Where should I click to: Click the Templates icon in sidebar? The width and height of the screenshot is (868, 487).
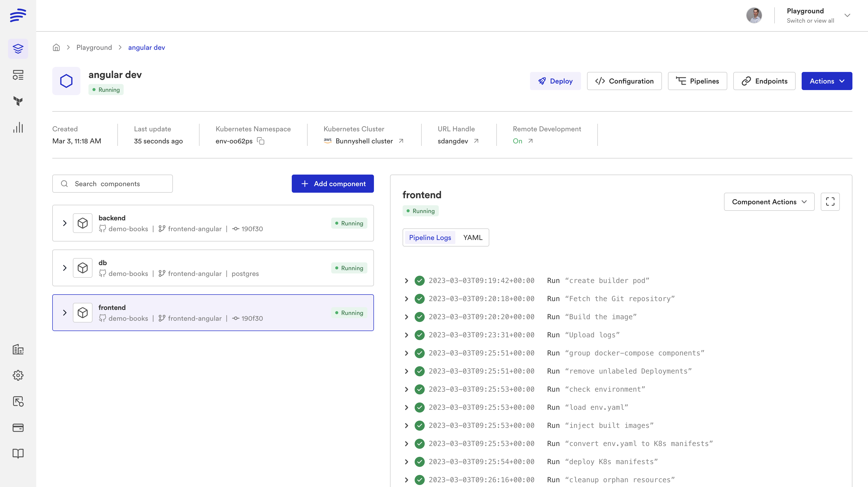[x=18, y=75]
